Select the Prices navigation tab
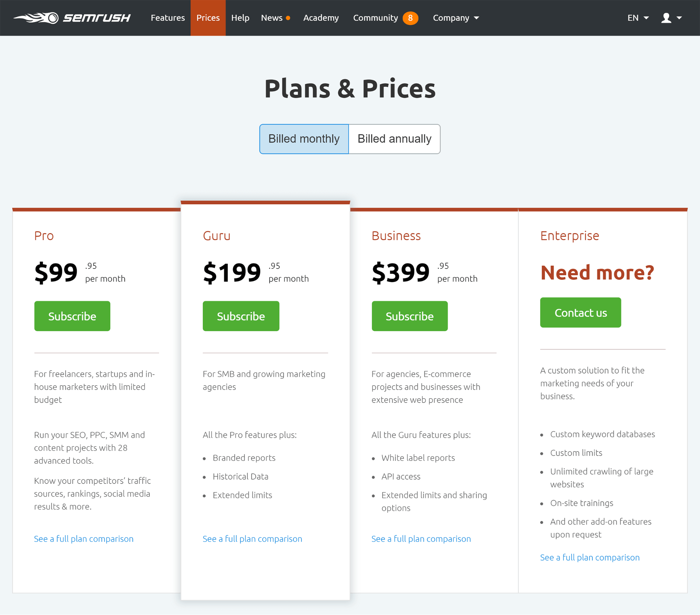Viewport: 700px width, 615px height. click(208, 18)
